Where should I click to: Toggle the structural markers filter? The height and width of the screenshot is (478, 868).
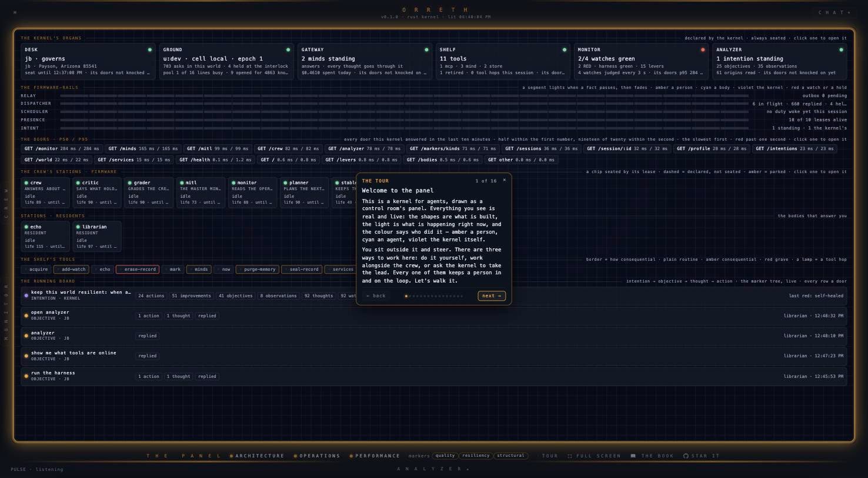point(510,456)
